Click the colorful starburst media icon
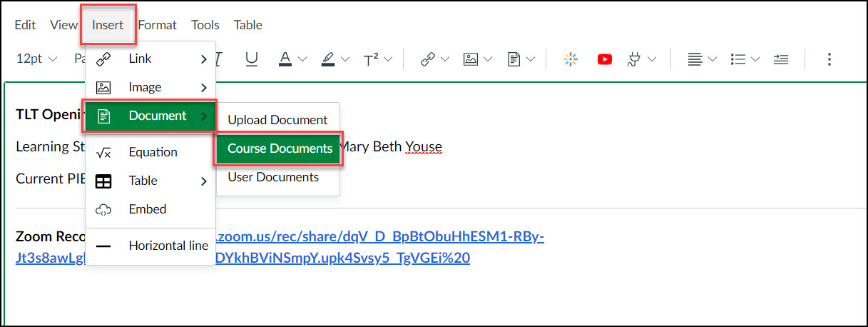 569,59
